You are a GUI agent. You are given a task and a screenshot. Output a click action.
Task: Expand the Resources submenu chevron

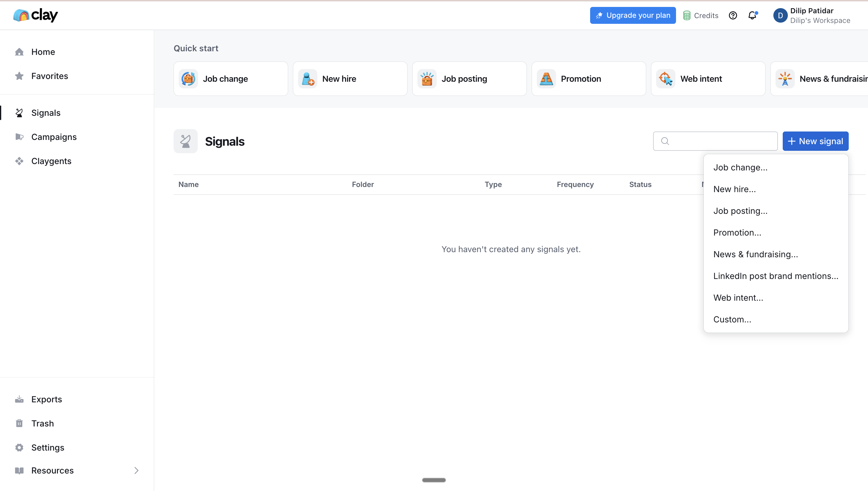click(136, 470)
